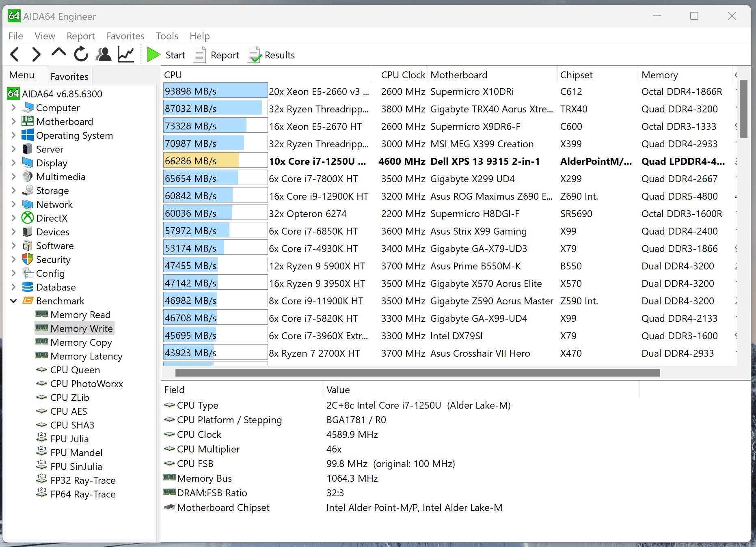
Task: Select the Multimedia speaker icon
Action: pos(28,177)
